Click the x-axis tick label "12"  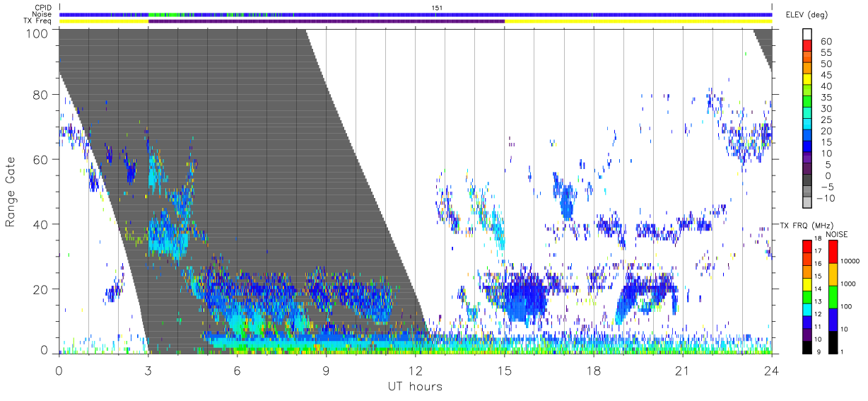click(x=415, y=370)
